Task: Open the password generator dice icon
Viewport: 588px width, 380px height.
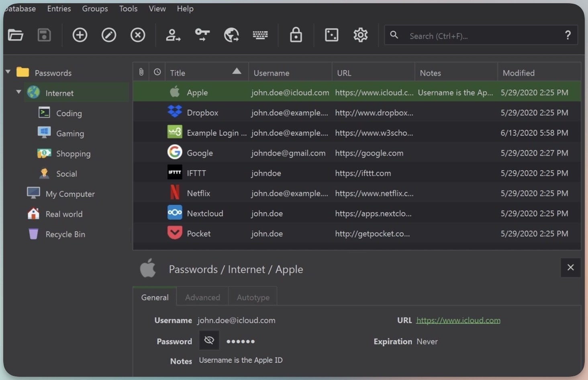Action: coord(331,35)
